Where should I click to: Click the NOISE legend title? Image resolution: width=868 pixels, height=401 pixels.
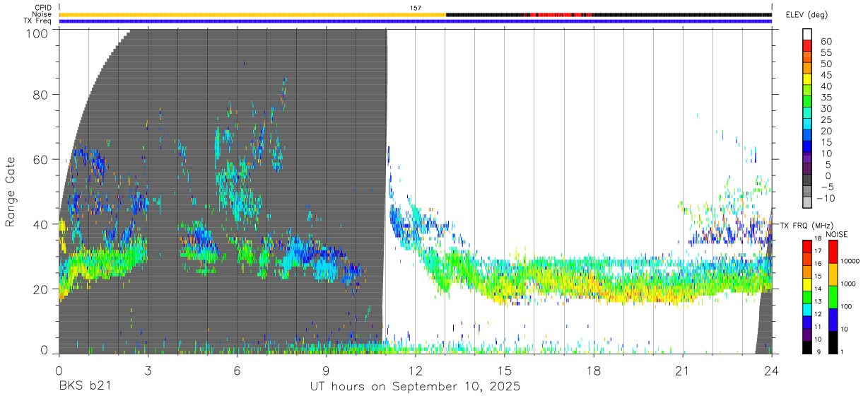coord(836,234)
